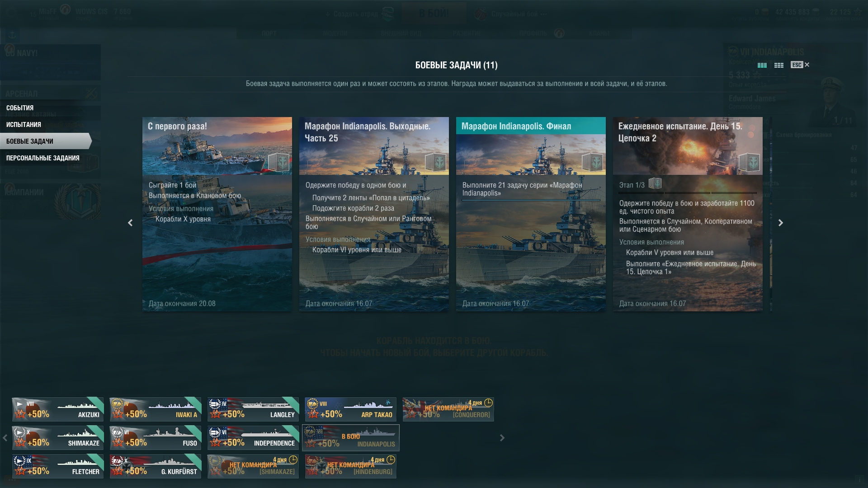This screenshot has width=868, height=488.
Task: Select the rental [Shimakaze] ship
Action: (253, 466)
